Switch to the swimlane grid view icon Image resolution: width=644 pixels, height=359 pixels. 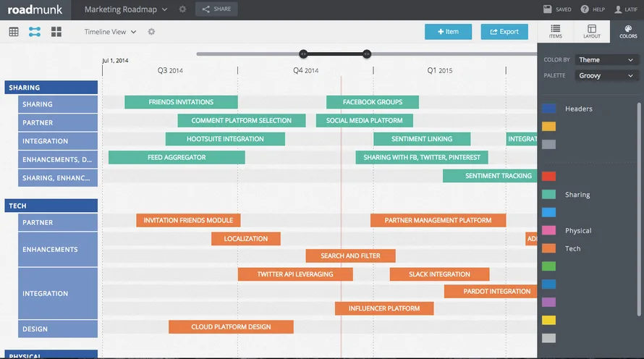[56, 32]
